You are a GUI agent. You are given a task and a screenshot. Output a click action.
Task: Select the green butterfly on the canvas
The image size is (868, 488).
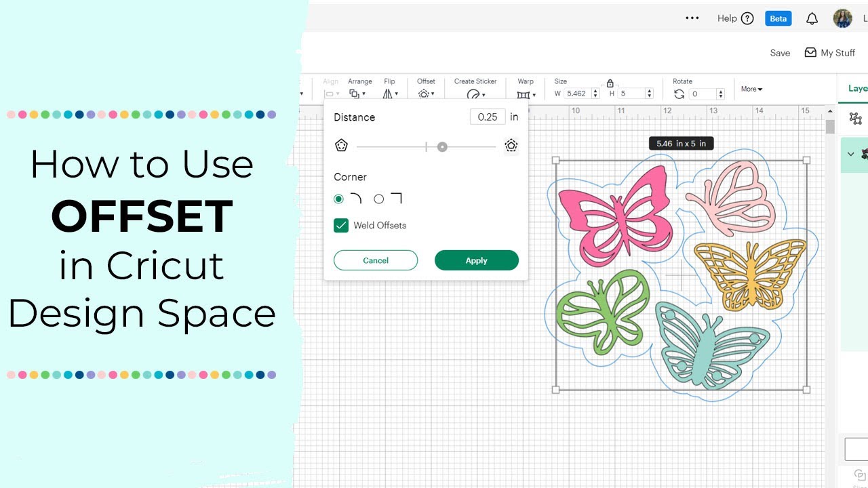[x=602, y=312]
